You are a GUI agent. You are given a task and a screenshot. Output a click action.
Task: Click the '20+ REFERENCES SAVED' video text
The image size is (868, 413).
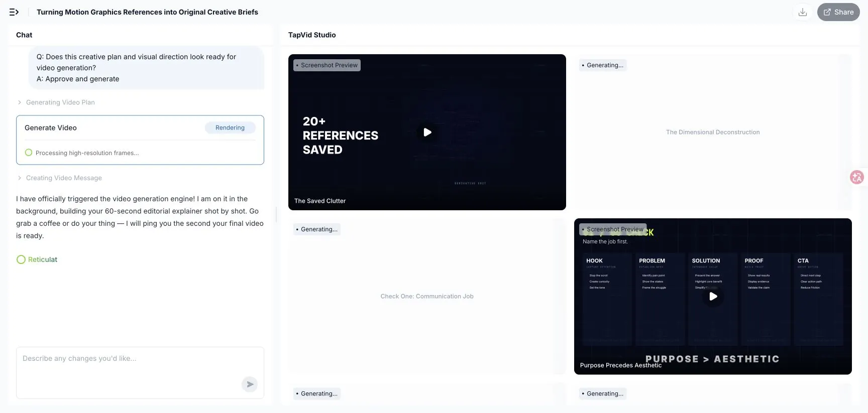340,135
